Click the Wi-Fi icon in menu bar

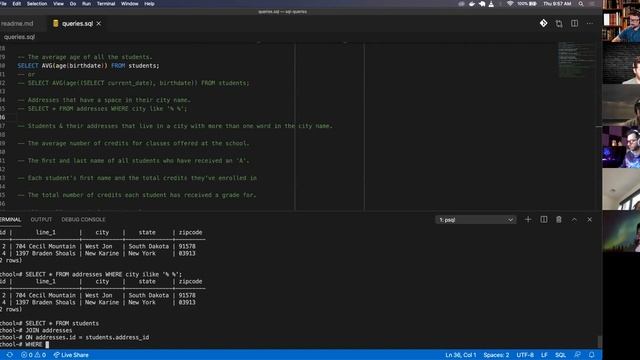pyautogui.click(x=510, y=4)
